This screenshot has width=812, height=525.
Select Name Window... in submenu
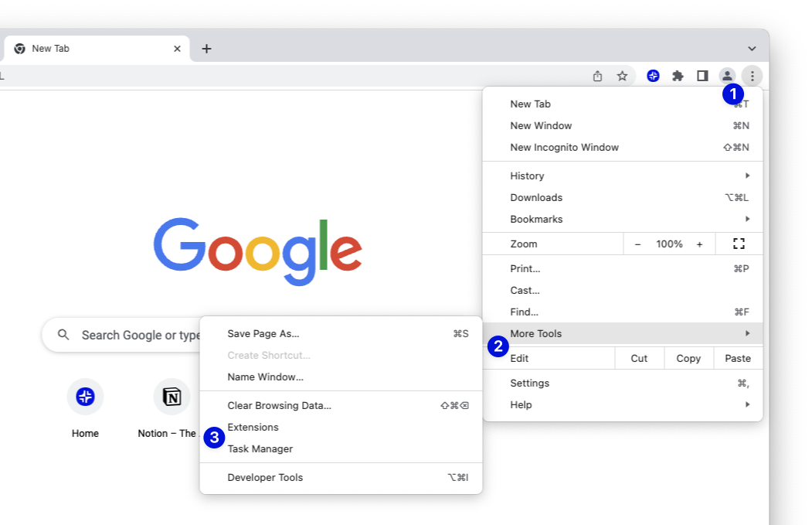click(341, 377)
